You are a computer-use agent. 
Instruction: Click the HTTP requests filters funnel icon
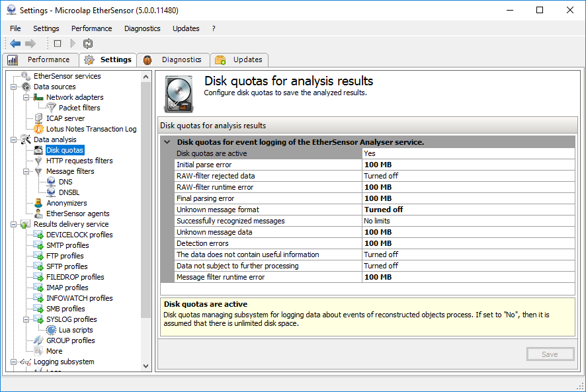pos(38,161)
